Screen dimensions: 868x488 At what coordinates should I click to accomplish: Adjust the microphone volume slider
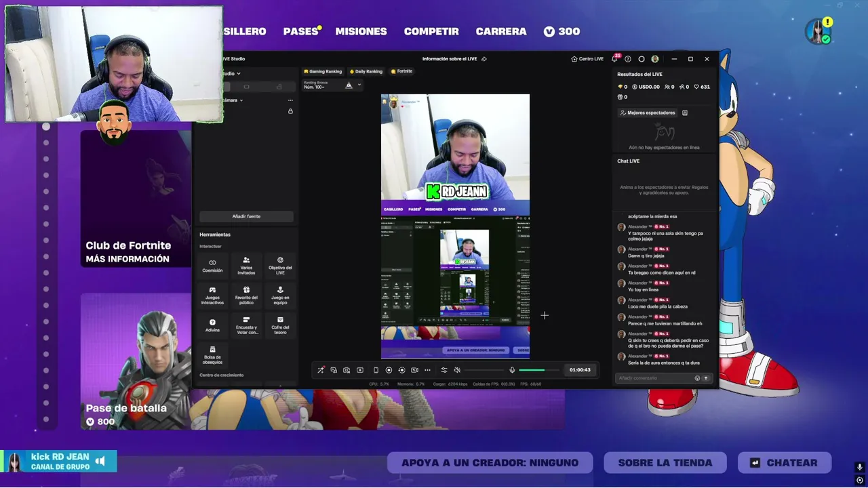tap(540, 370)
